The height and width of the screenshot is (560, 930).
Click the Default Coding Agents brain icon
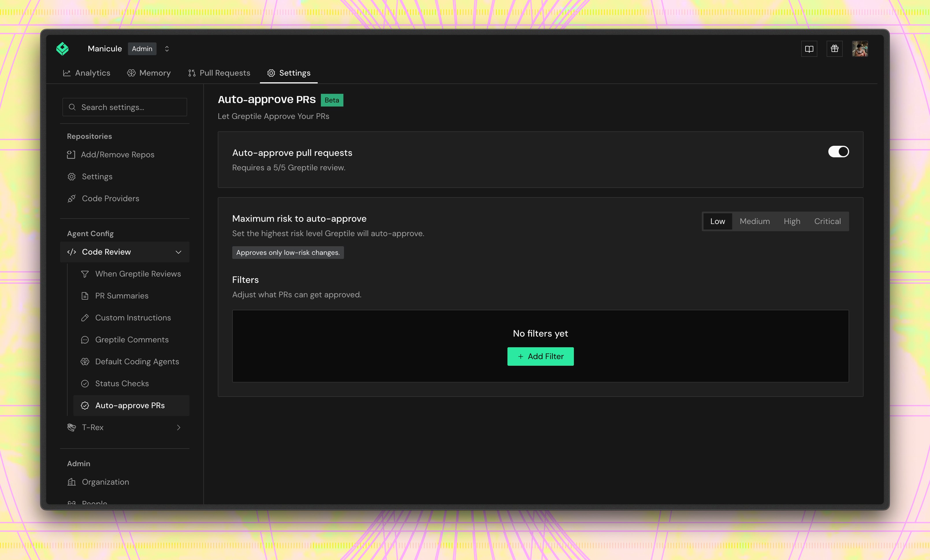pyautogui.click(x=85, y=361)
